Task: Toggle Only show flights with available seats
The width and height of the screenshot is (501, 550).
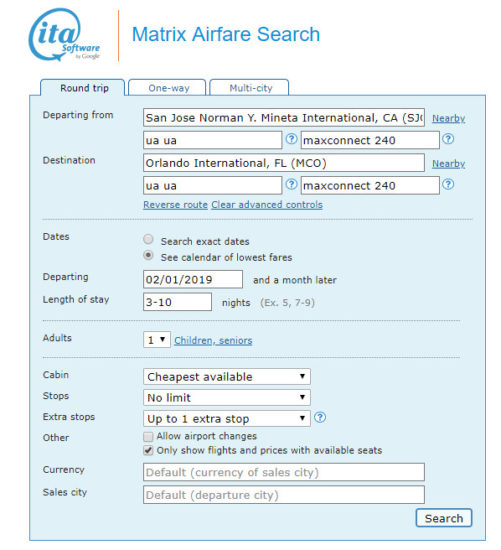Action: click(x=148, y=450)
